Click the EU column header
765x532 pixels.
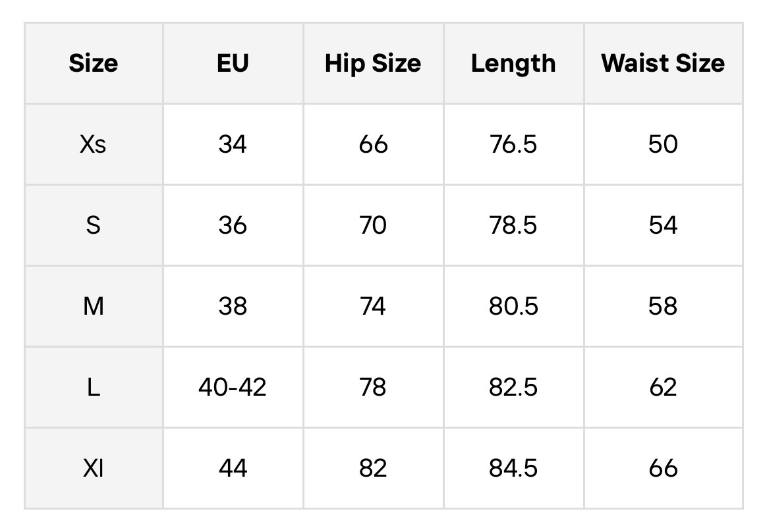[233, 63]
